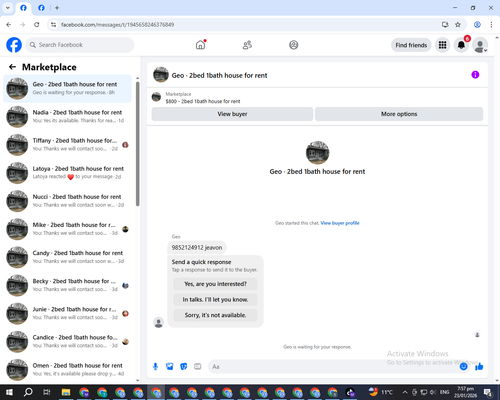Screen dimensions: 500x400
Task: Click the View buyer button
Action: [232, 114]
